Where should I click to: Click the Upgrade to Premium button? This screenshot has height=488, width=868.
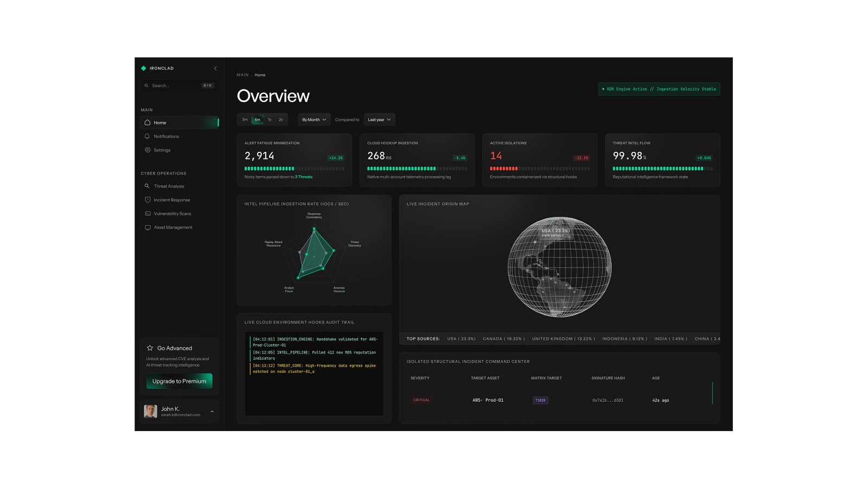point(179,381)
